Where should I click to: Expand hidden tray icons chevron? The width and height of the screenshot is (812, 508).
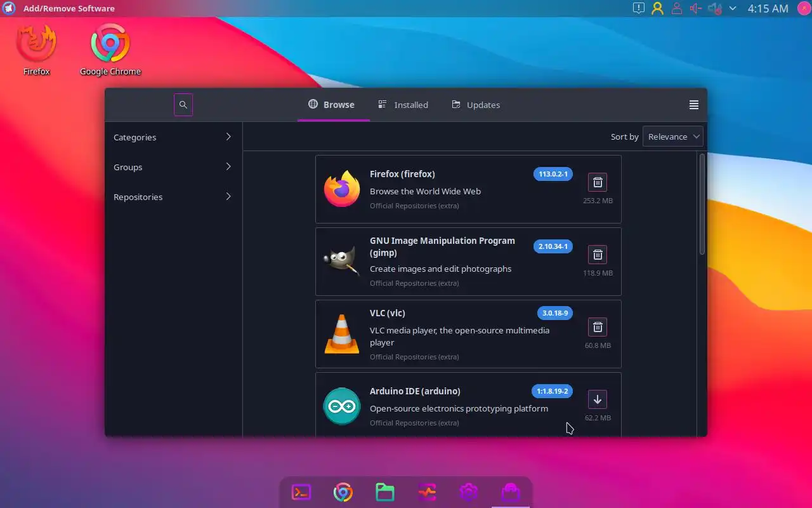(x=733, y=8)
